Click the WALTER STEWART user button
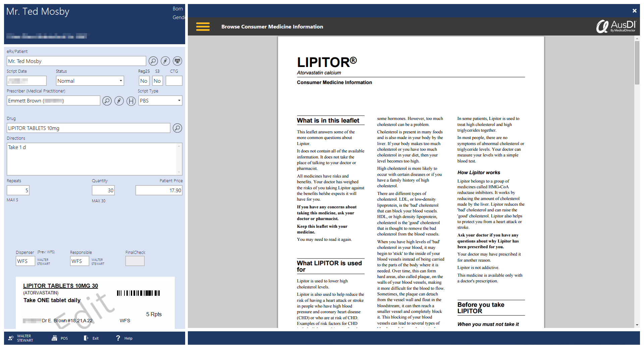The image size is (644, 345). 21,338
